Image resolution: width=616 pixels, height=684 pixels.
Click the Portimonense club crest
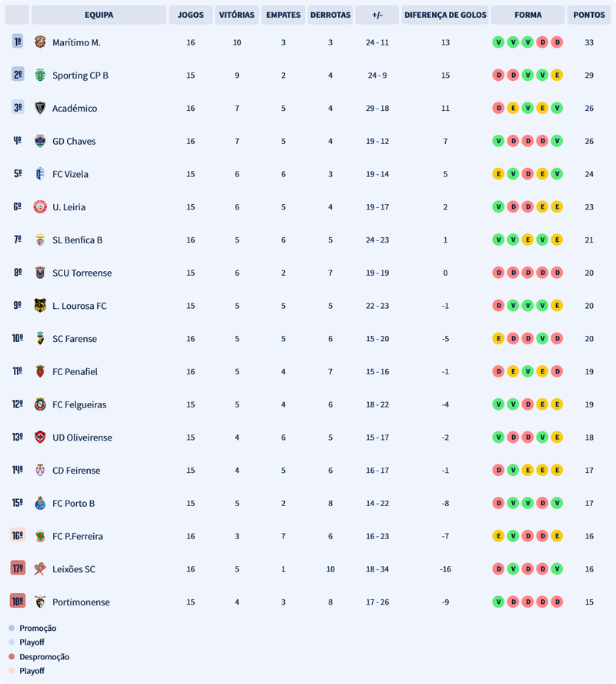coord(40,602)
